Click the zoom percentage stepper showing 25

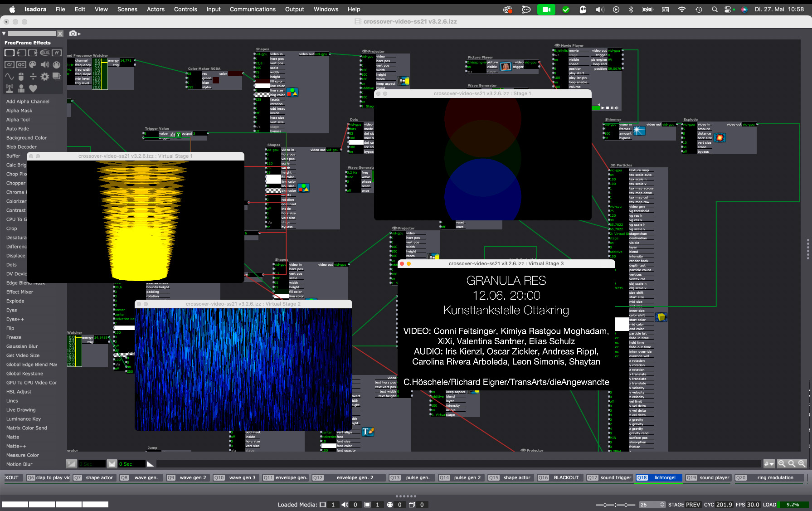click(x=652, y=505)
